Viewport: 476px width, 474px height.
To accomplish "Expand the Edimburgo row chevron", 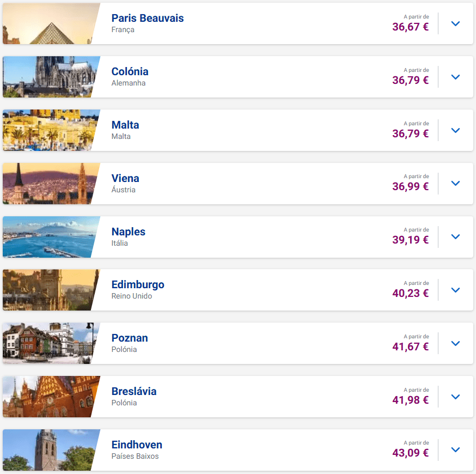I will pos(456,290).
